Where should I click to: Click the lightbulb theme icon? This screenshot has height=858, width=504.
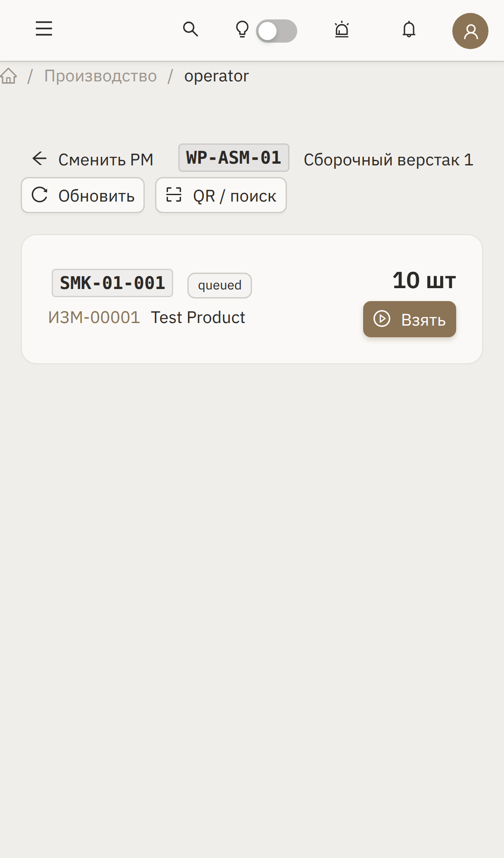click(x=242, y=29)
